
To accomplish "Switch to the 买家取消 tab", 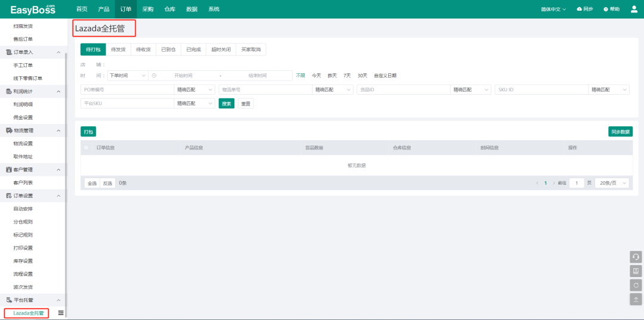I will coord(251,49).
